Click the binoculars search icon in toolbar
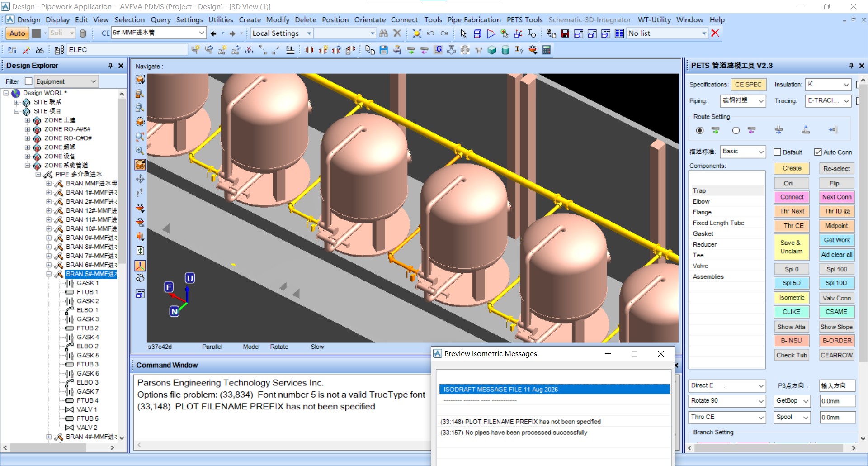This screenshot has width=868, height=466. pyautogui.click(x=383, y=33)
